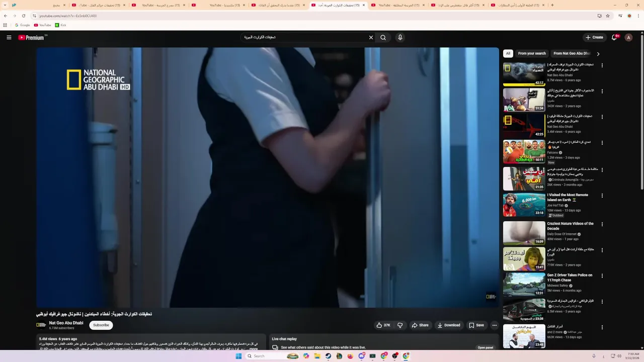Go back in browser
The height and width of the screenshot is (362, 644).
[6, 16]
